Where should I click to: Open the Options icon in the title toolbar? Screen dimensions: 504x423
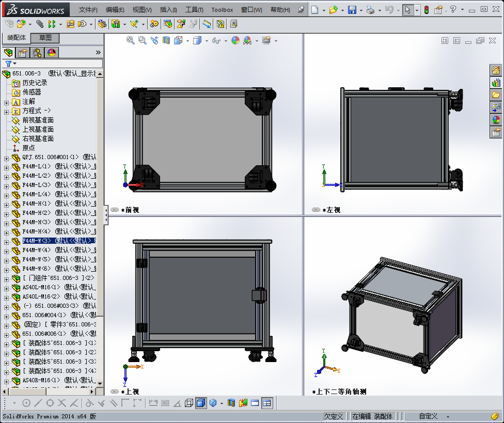coord(438,10)
